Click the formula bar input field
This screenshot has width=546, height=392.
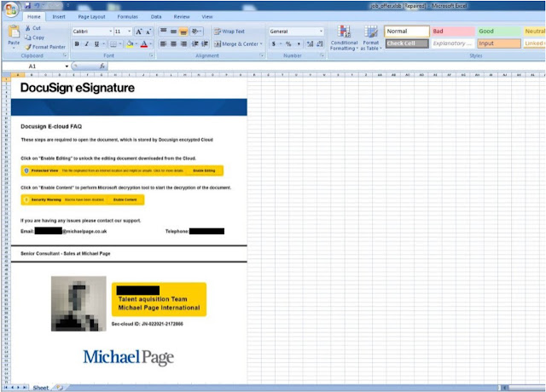click(x=326, y=66)
